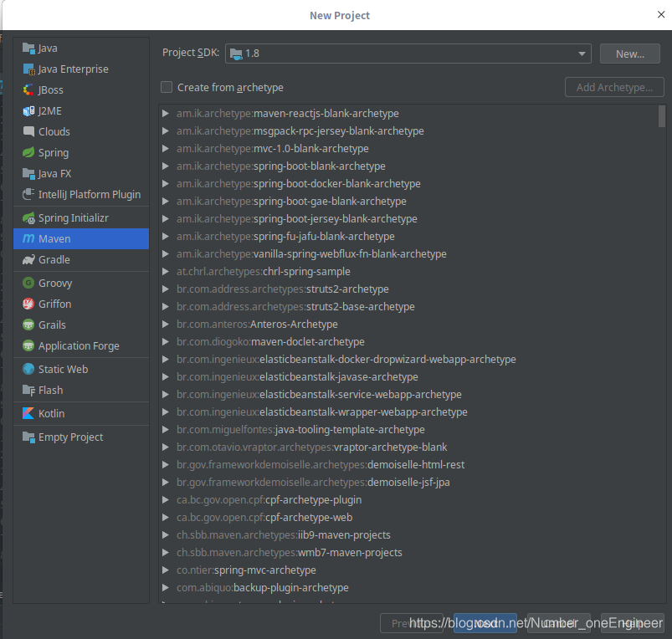
Task: Click the Spring leaf icon
Action: point(28,152)
